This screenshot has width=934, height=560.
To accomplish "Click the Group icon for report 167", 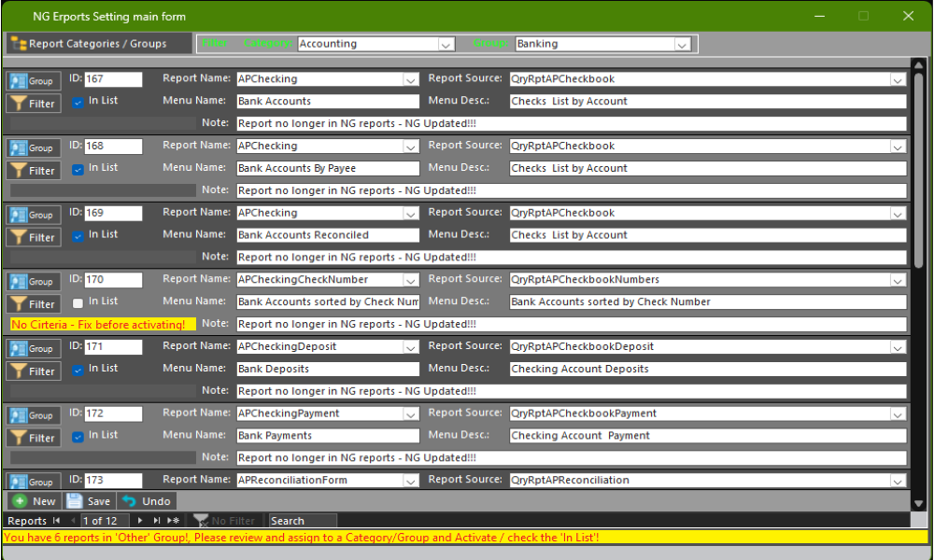I will point(34,81).
